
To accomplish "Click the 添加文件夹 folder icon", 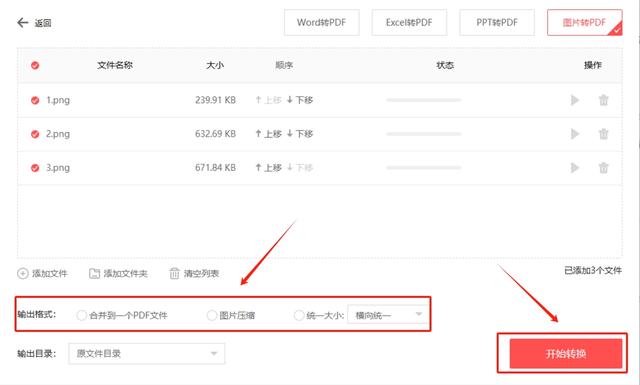I will tap(94, 274).
